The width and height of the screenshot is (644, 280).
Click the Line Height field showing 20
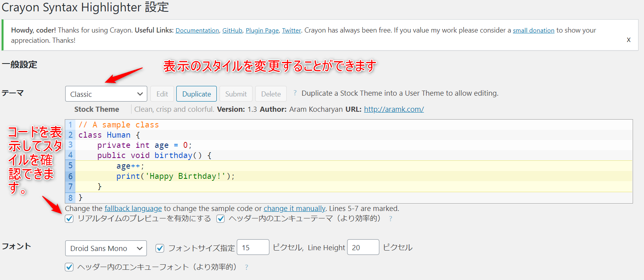[x=363, y=247]
